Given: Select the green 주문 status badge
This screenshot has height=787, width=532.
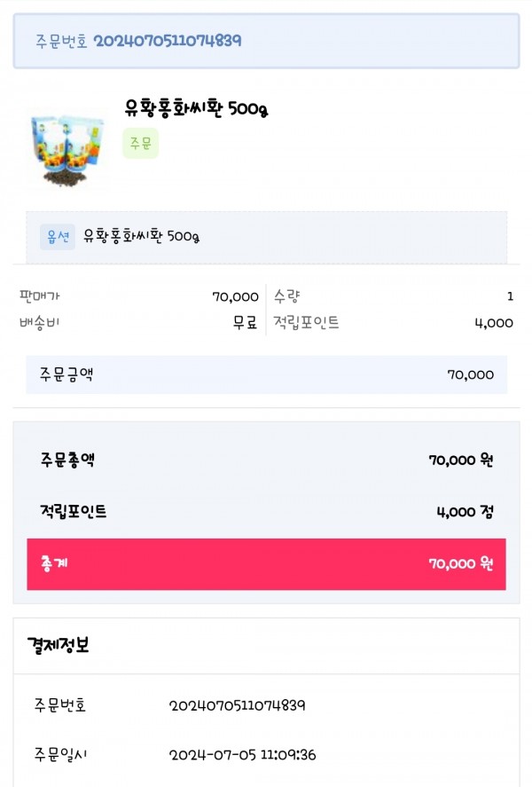Looking at the screenshot, I should tap(140, 144).
